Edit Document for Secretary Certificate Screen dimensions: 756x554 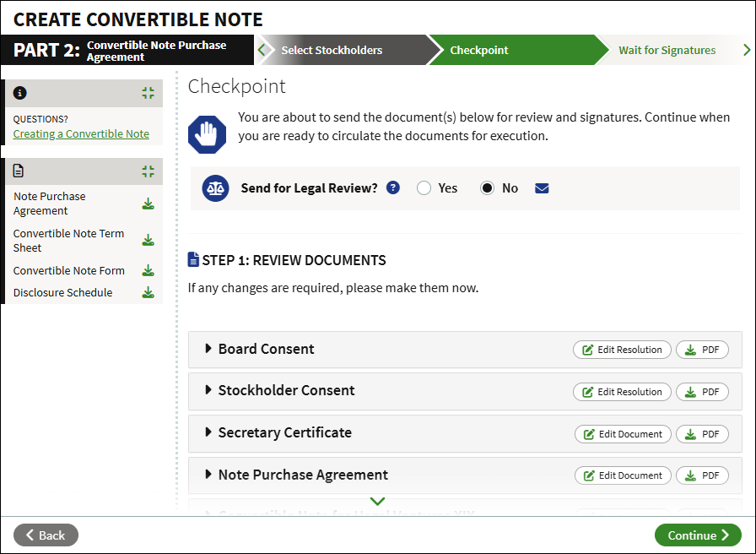pyautogui.click(x=623, y=434)
